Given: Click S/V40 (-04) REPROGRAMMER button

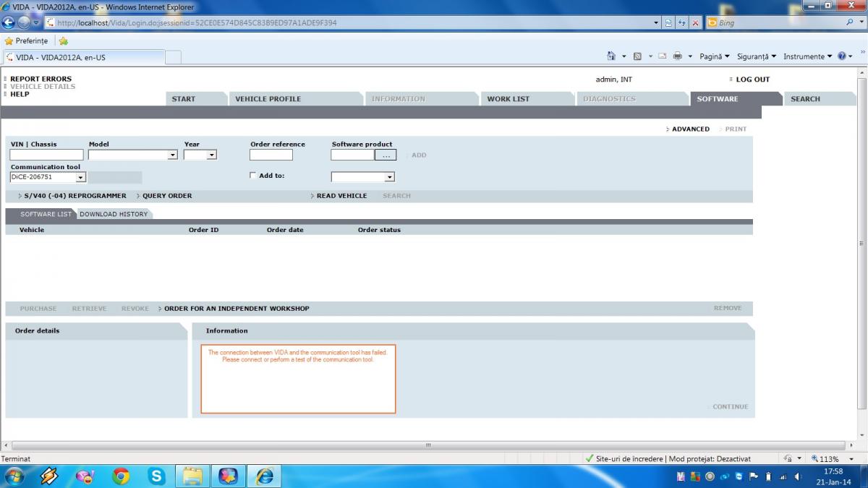Looking at the screenshot, I should [75, 196].
